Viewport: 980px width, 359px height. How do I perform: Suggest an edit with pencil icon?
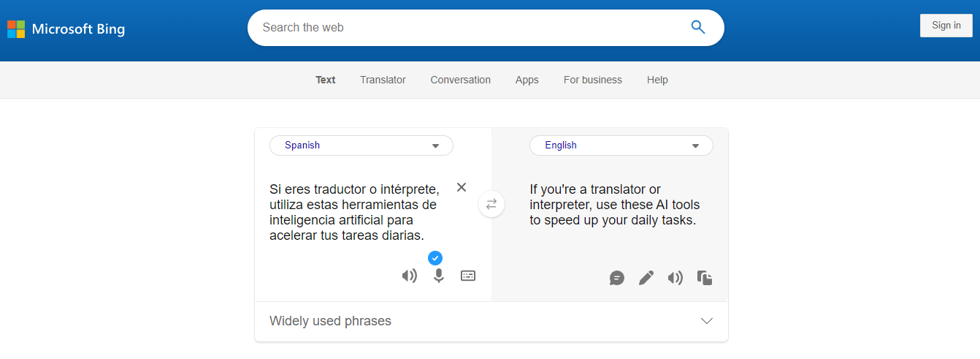point(646,278)
